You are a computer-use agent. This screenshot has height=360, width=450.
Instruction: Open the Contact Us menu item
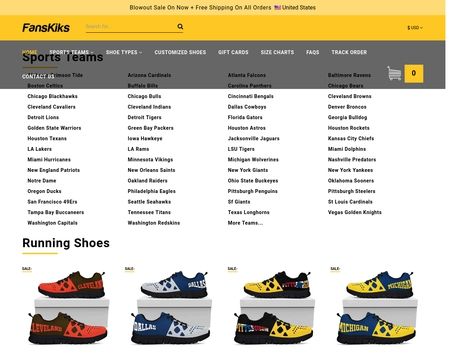pyautogui.click(x=38, y=77)
